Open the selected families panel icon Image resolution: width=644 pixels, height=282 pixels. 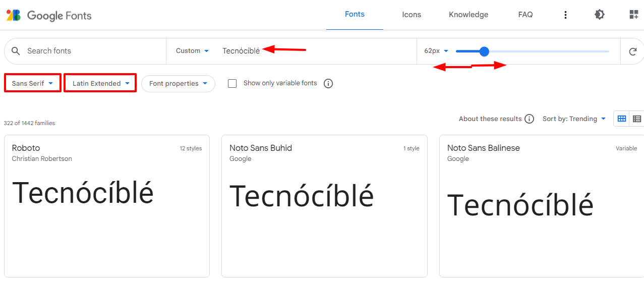click(633, 15)
